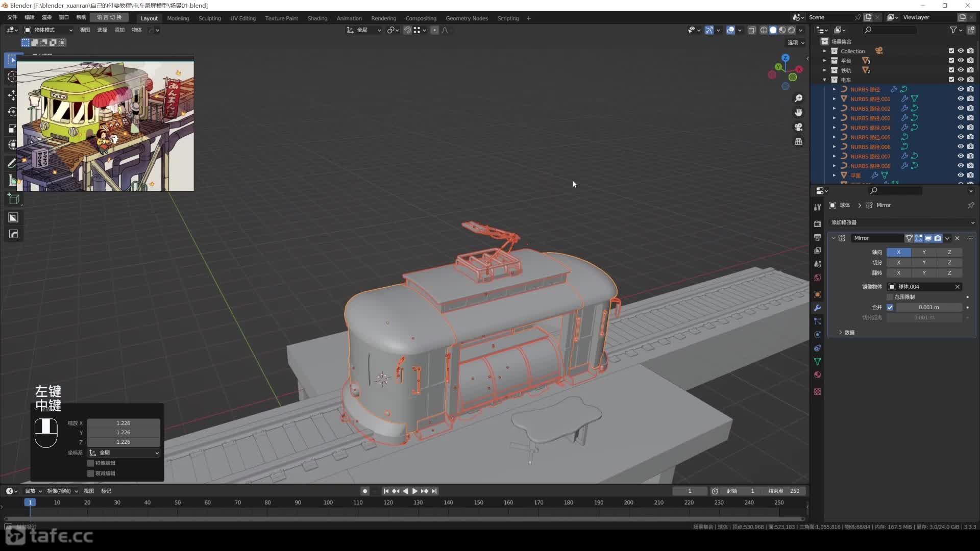This screenshot has width=980, height=551.
Task: Open the 物体模式 mode dropdown
Action: click(x=48, y=30)
